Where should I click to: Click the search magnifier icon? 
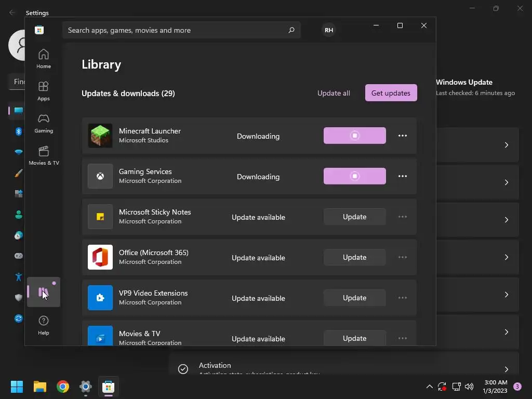pos(291,30)
